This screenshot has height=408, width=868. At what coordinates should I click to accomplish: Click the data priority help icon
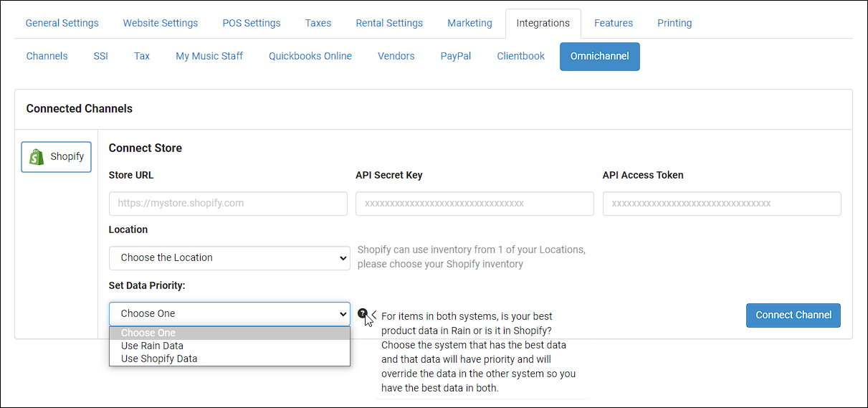pyautogui.click(x=362, y=313)
